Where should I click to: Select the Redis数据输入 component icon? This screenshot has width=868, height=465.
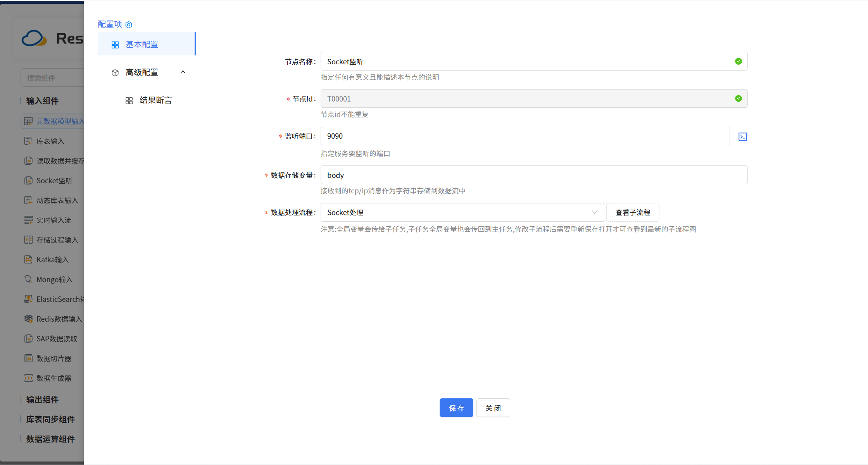coord(28,319)
